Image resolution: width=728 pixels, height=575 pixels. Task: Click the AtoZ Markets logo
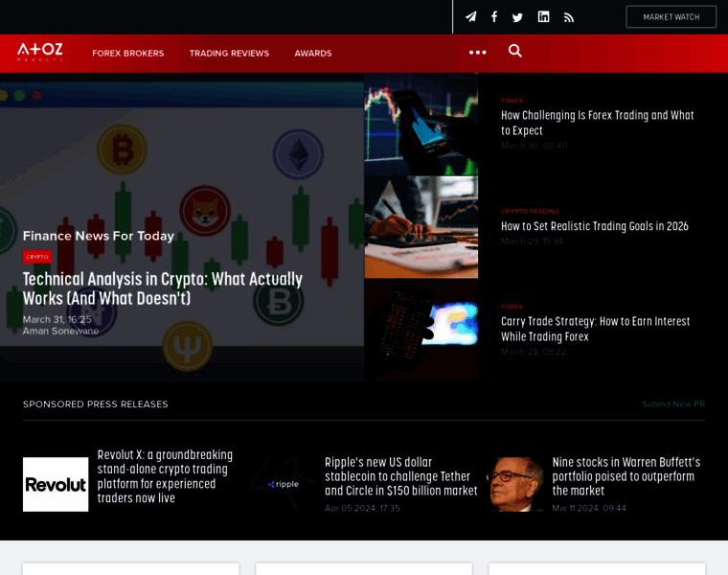[x=40, y=52]
